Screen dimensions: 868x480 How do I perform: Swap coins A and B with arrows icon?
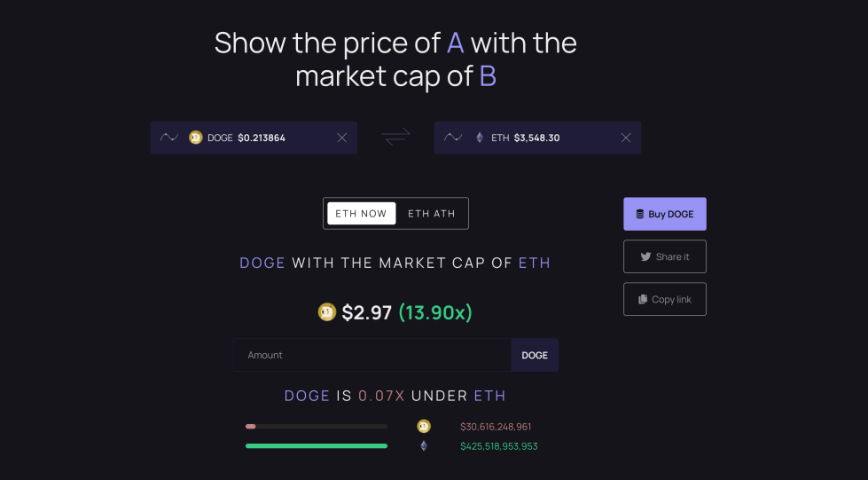(395, 137)
